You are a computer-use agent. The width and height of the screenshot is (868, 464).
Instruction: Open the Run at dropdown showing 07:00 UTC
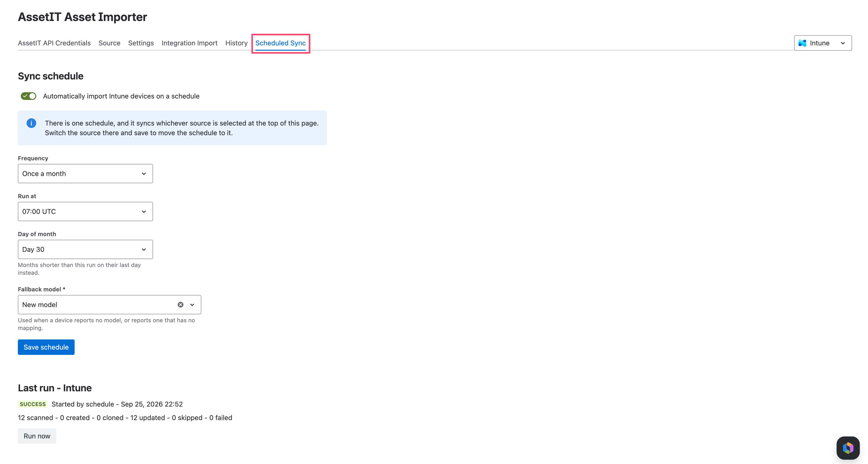point(85,212)
